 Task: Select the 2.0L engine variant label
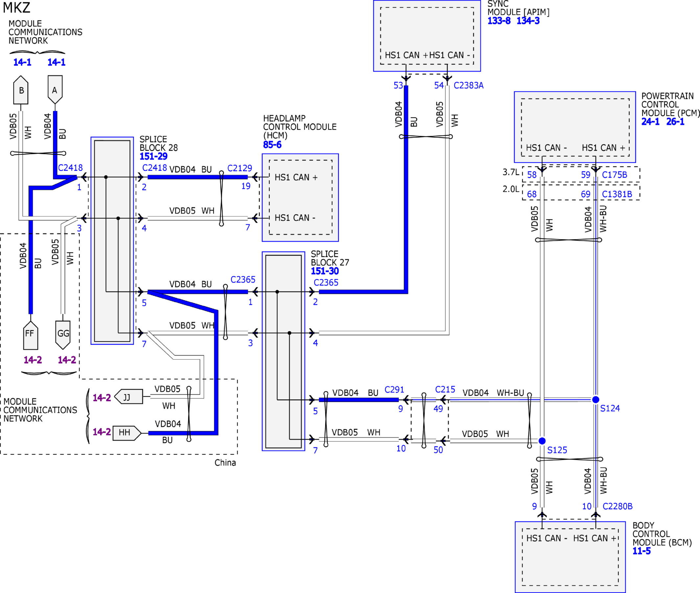[511, 189]
